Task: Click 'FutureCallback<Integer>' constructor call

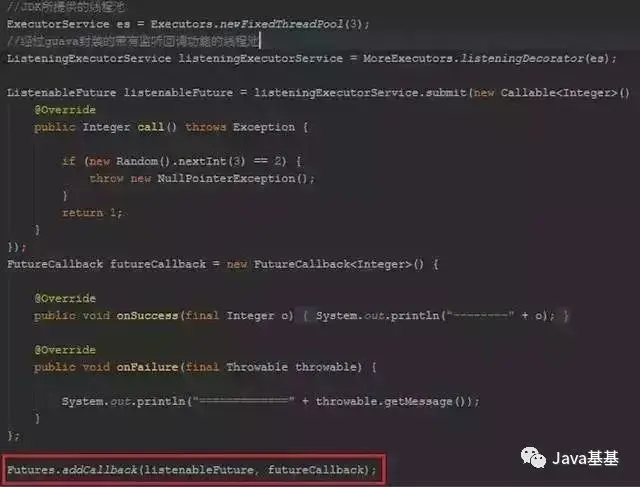Action: click(339, 264)
